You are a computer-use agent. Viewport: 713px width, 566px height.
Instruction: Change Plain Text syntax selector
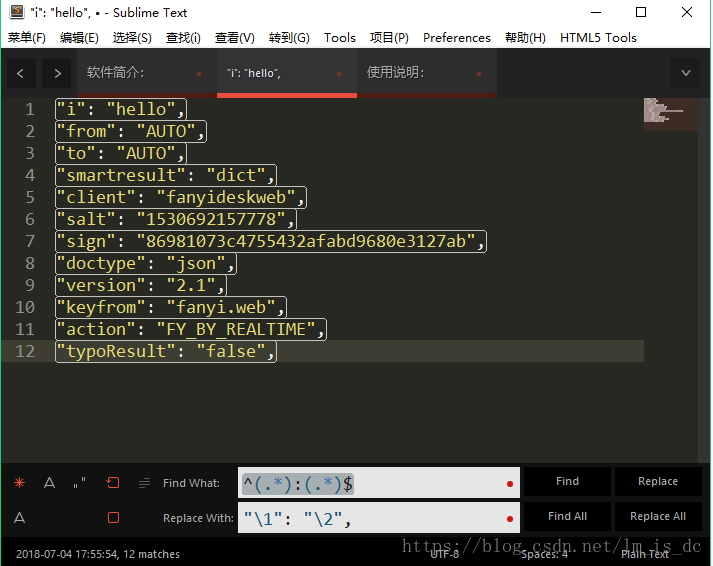645,554
